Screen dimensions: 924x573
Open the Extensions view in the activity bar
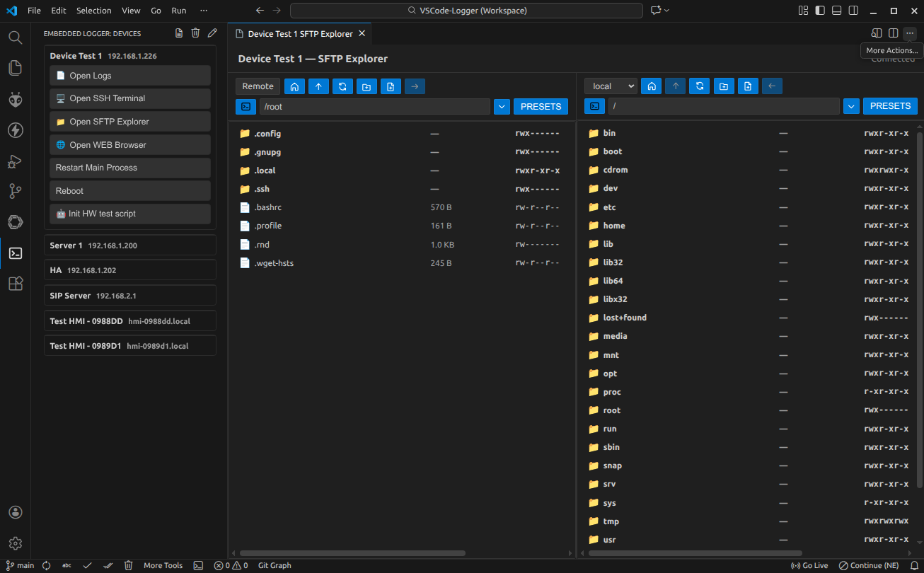point(16,284)
